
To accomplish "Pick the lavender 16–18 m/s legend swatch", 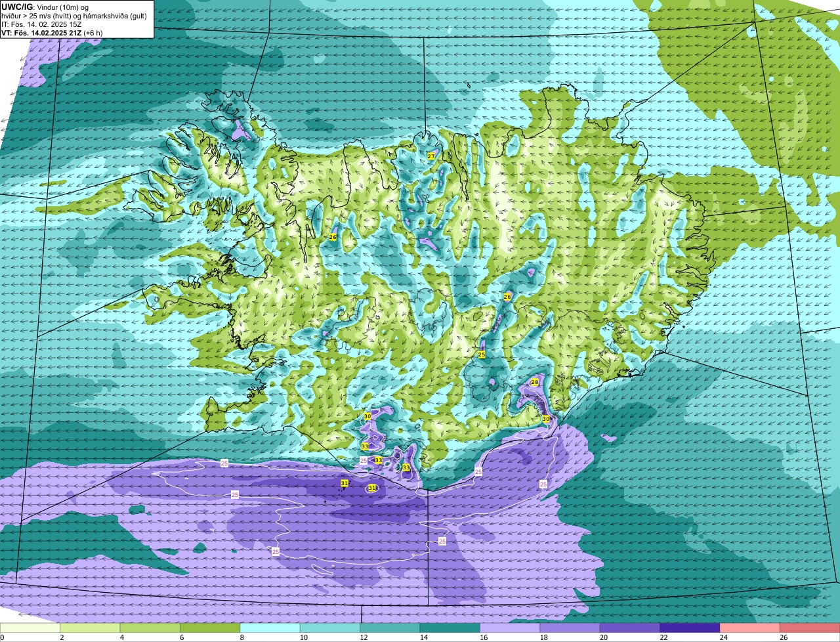I will click(511, 628).
